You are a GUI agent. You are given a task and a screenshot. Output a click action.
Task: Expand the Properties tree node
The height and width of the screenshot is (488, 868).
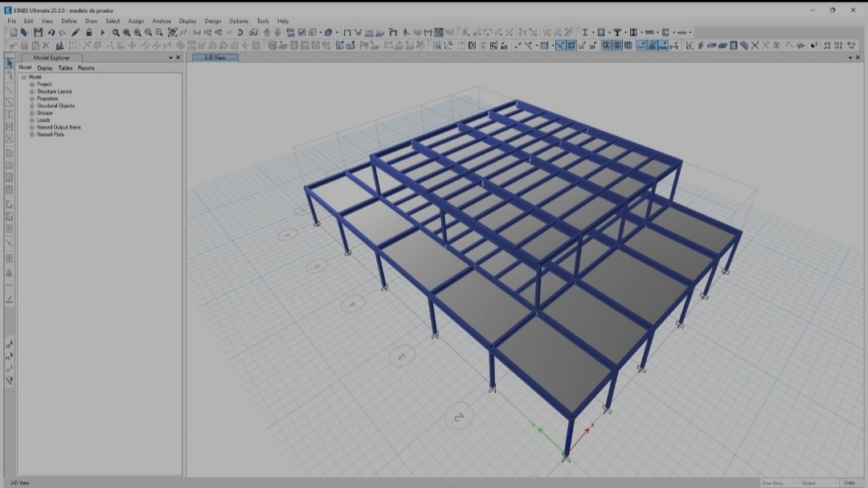click(x=32, y=99)
